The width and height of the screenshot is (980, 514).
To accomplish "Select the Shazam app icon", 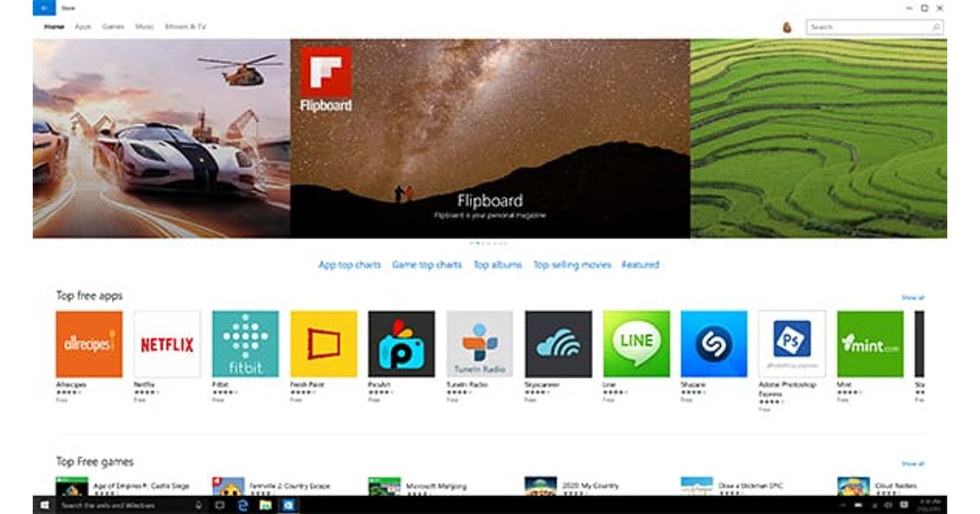I will 714,343.
